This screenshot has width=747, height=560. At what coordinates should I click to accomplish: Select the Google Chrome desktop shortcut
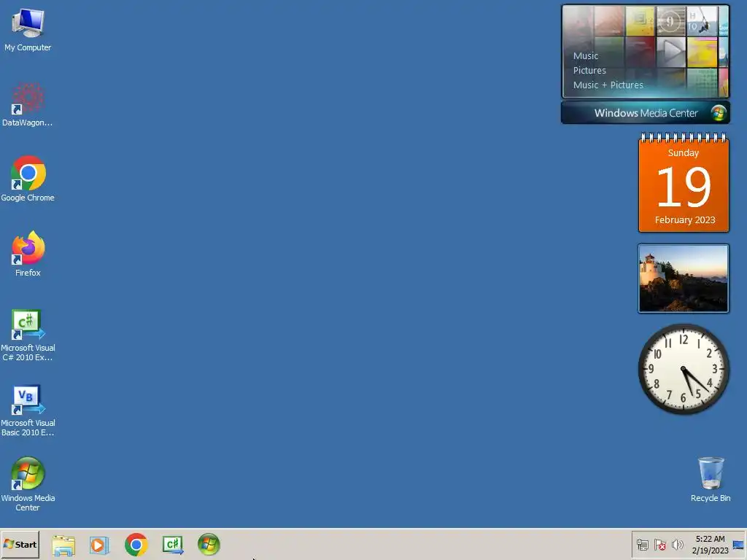28,179
